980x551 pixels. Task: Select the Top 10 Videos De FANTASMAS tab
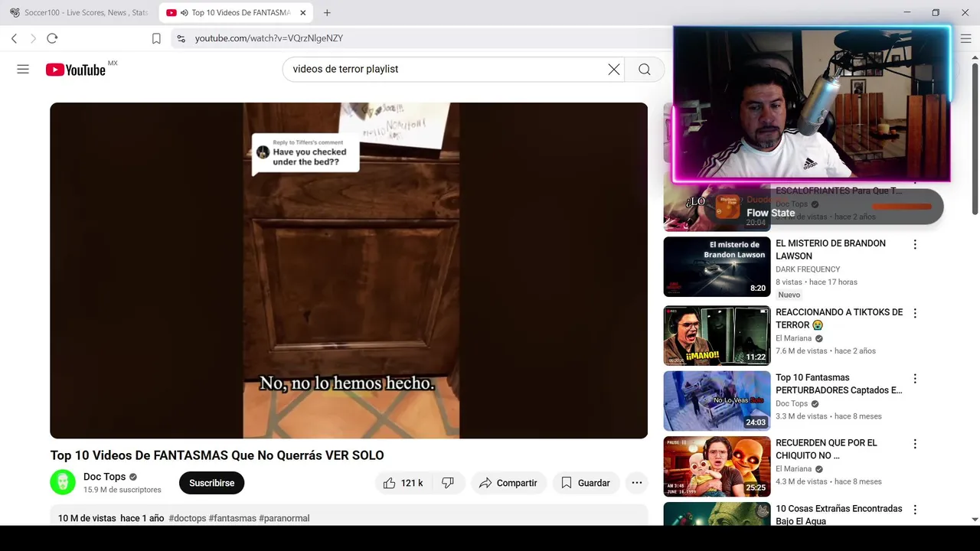click(x=235, y=12)
